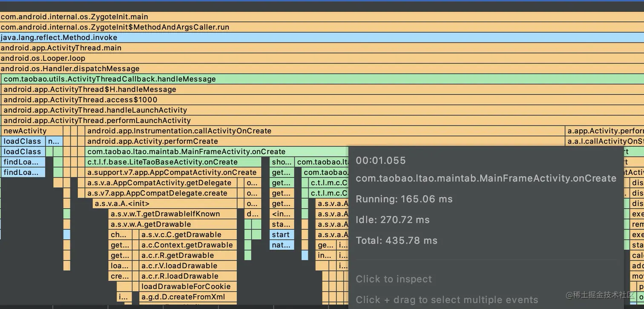Click the a.g.d.D.createFromXml bar
This screenshot has width=644, height=309.
(188, 297)
